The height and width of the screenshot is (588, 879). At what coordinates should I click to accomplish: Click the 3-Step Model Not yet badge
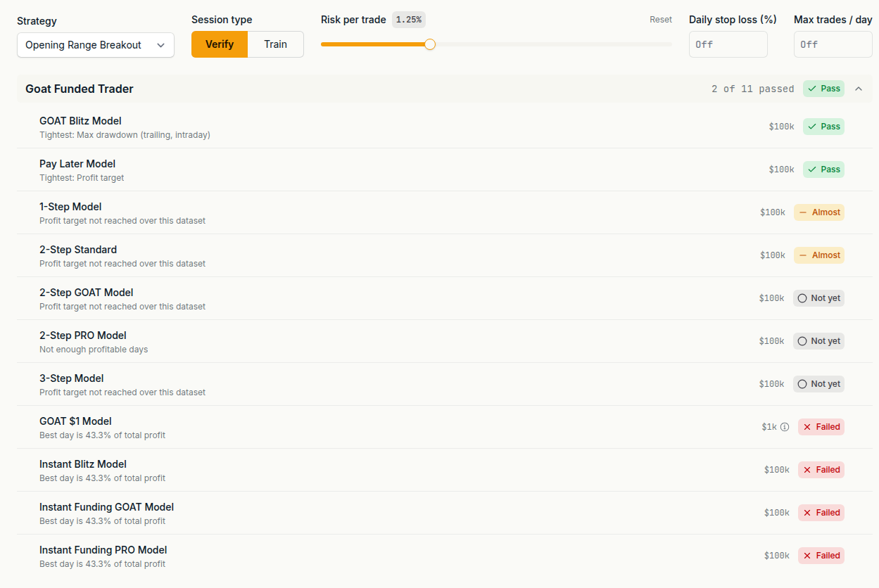pos(818,384)
